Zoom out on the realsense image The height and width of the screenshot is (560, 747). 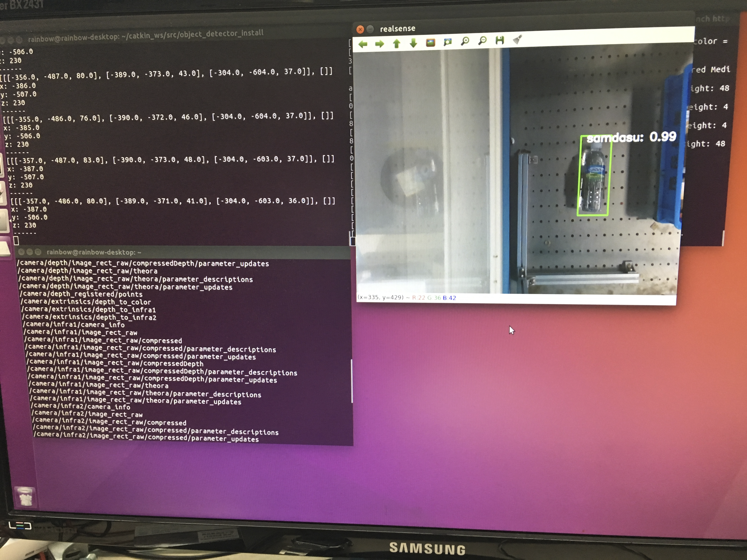(483, 41)
